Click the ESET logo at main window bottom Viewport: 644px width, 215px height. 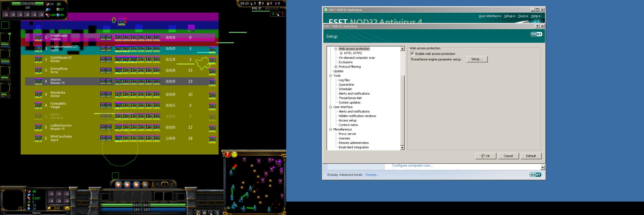pyautogui.click(x=535, y=175)
